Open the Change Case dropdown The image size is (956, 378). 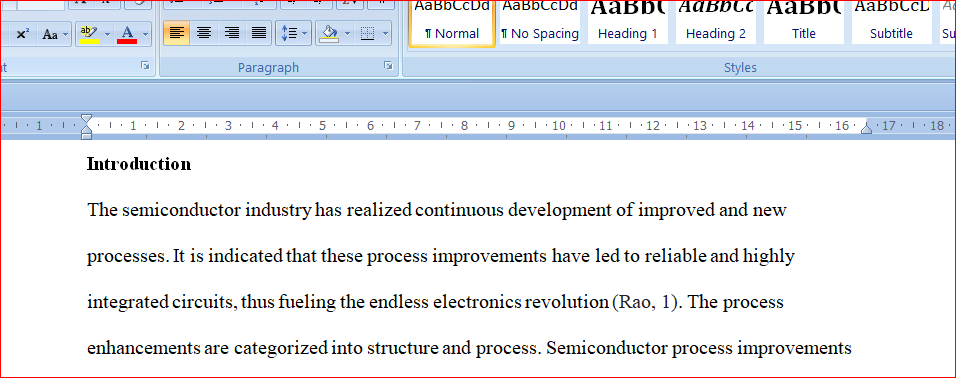tap(54, 34)
